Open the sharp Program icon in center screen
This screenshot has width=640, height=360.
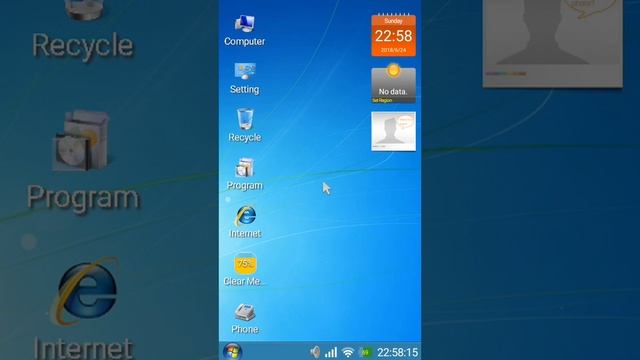[x=244, y=174]
